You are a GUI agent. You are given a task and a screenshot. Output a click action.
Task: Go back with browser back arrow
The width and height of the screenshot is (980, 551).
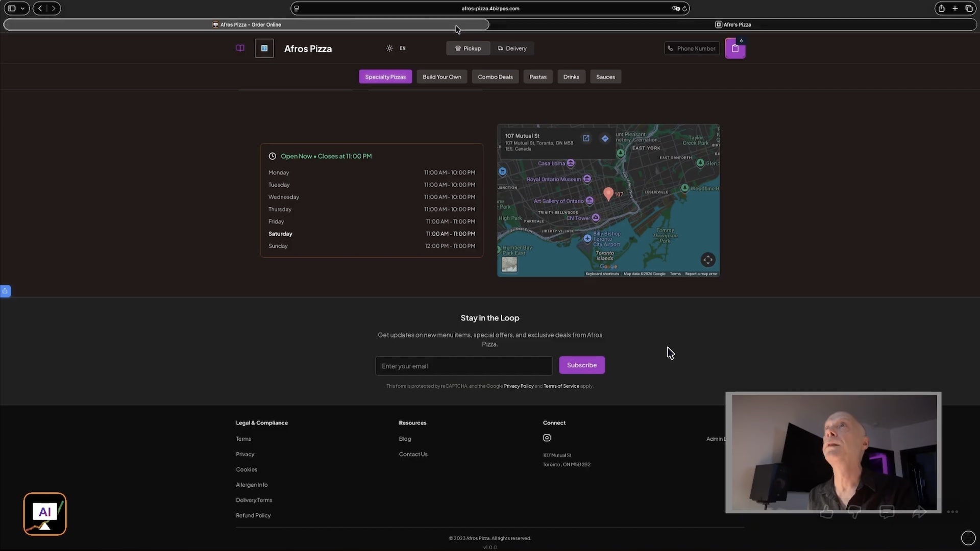pos(40,8)
